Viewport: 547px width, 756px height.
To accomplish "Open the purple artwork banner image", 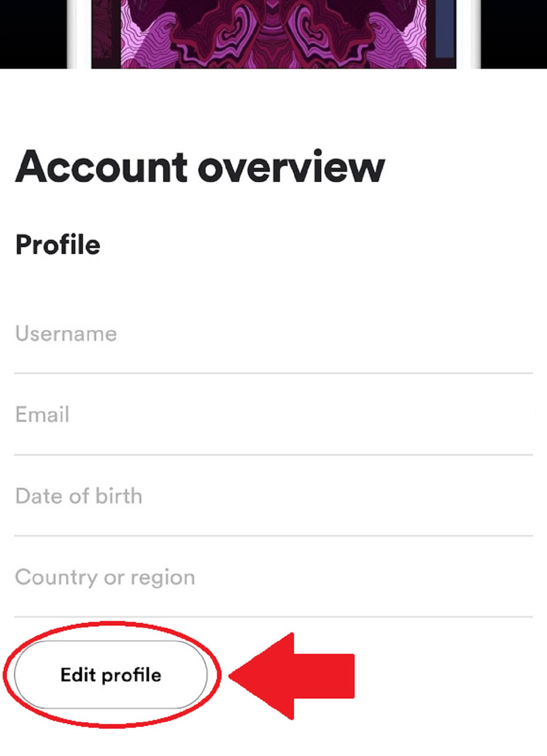I will pos(273,34).
